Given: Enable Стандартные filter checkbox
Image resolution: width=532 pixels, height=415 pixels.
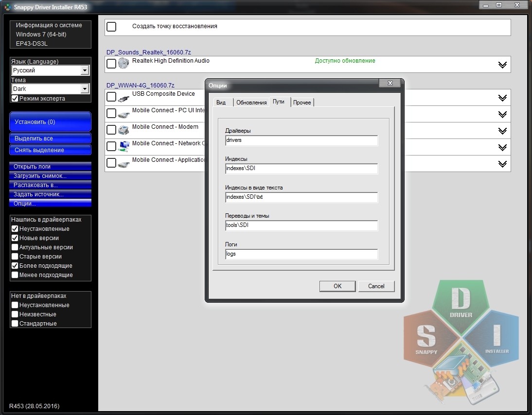Looking at the screenshot, I should tap(15, 324).
